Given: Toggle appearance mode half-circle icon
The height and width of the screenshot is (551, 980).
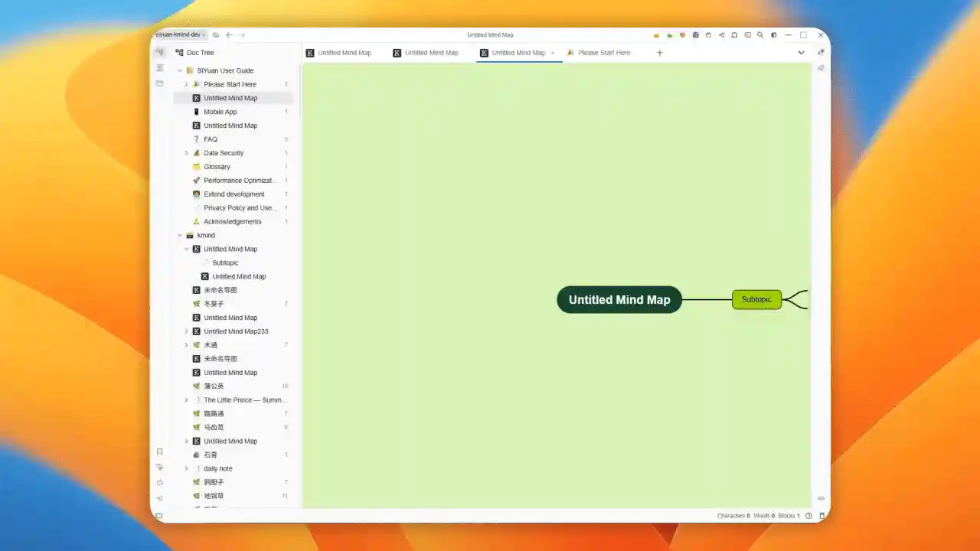Looking at the screenshot, I should (x=773, y=35).
